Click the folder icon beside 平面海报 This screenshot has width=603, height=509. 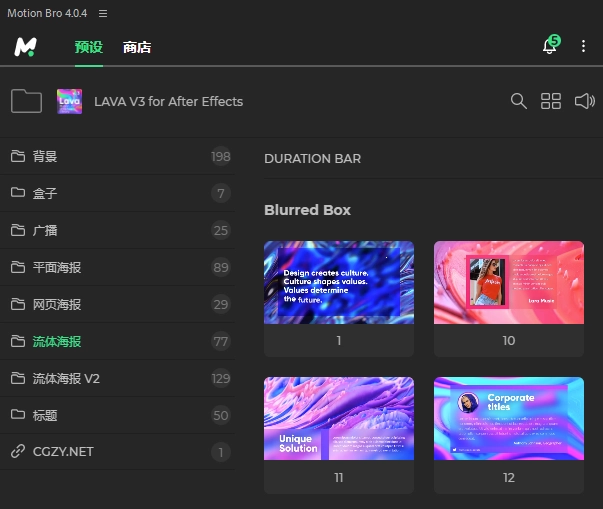click(18, 267)
